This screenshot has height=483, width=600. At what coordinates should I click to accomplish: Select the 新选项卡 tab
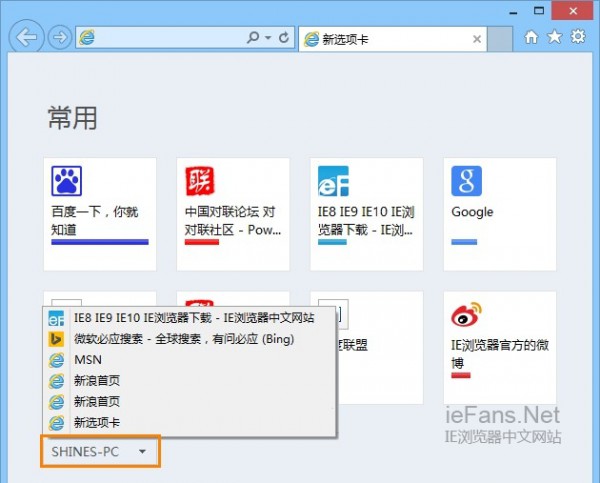click(x=392, y=39)
